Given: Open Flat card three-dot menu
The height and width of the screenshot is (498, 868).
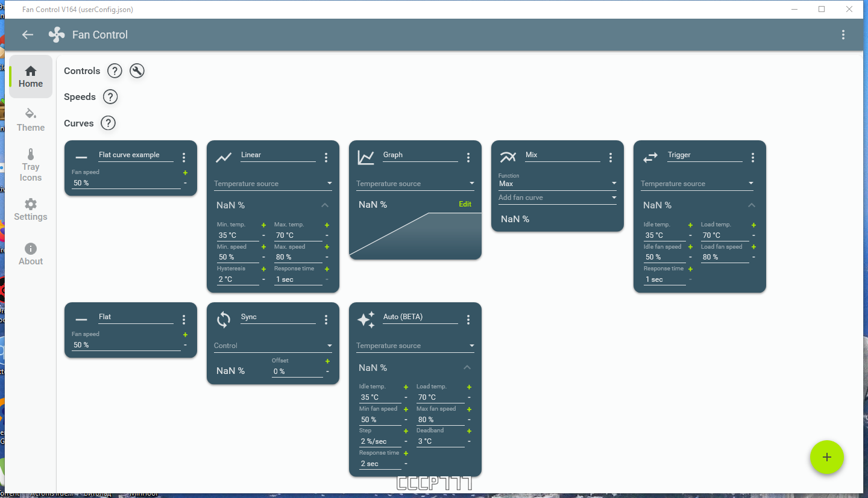Looking at the screenshot, I should (184, 320).
